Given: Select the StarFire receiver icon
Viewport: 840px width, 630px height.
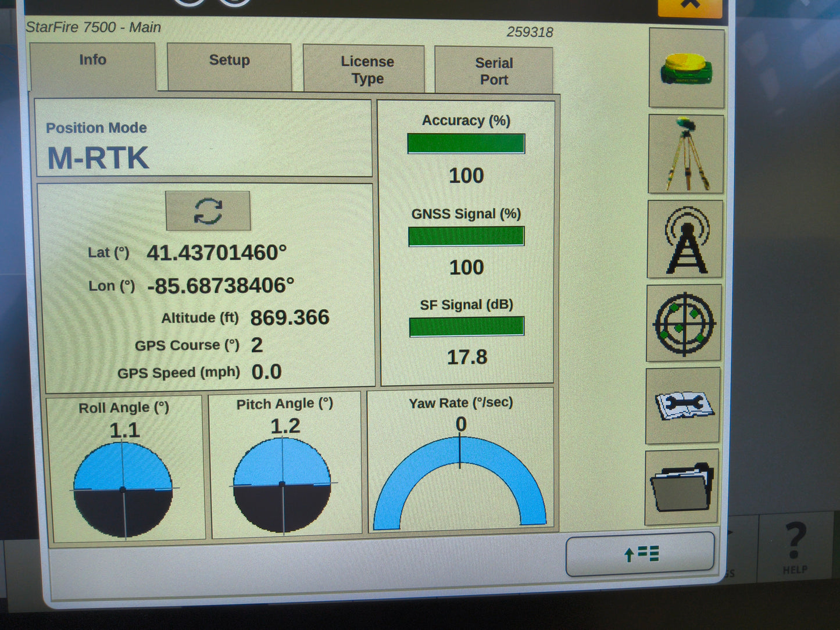Looking at the screenshot, I should [x=686, y=69].
